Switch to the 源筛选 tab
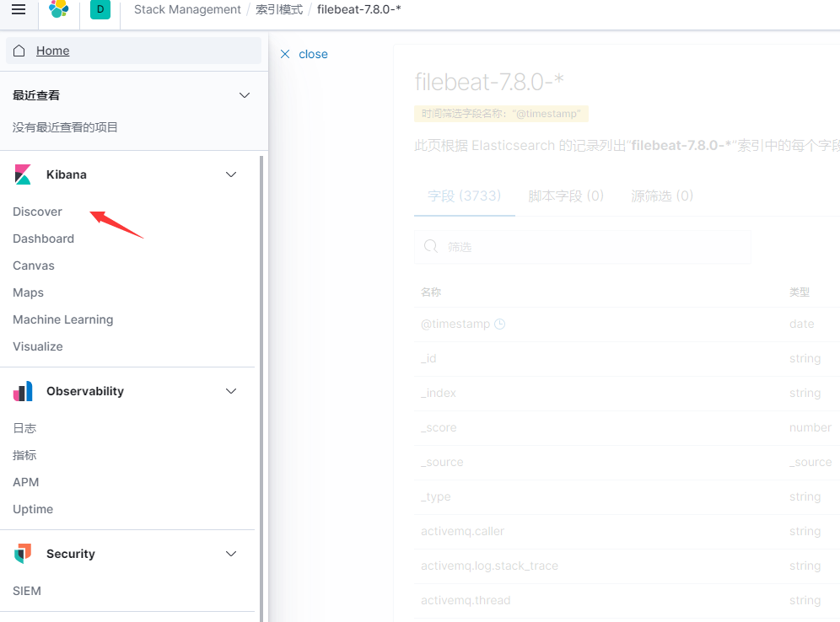Screen dimensions: 840x622 tap(662, 196)
